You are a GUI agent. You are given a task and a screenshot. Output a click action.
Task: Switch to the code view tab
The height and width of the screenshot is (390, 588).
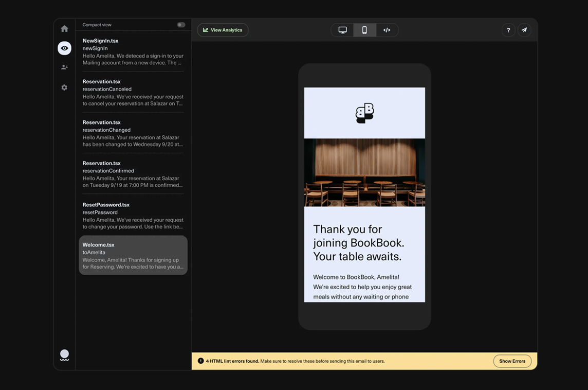[x=387, y=30]
